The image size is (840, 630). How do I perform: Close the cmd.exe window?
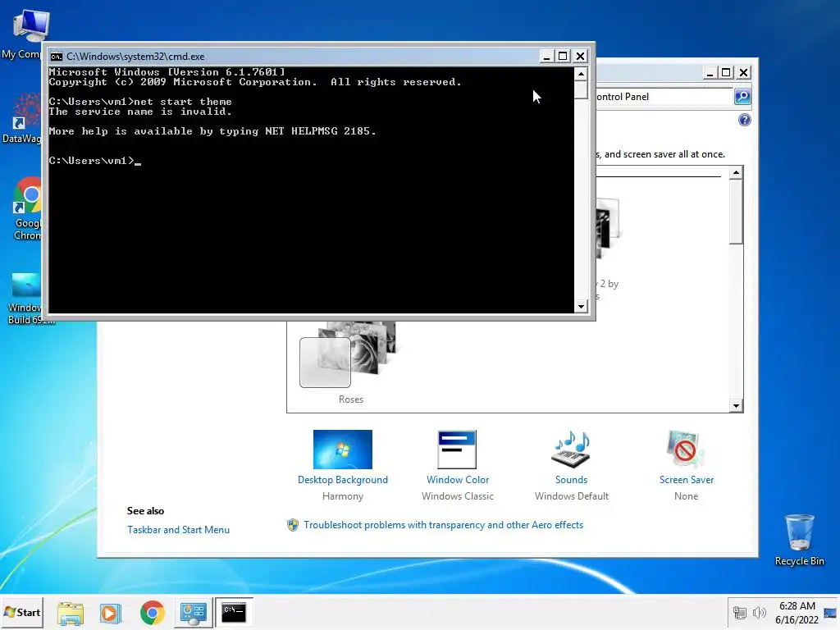pyautogui.click(x=580, y=57)
